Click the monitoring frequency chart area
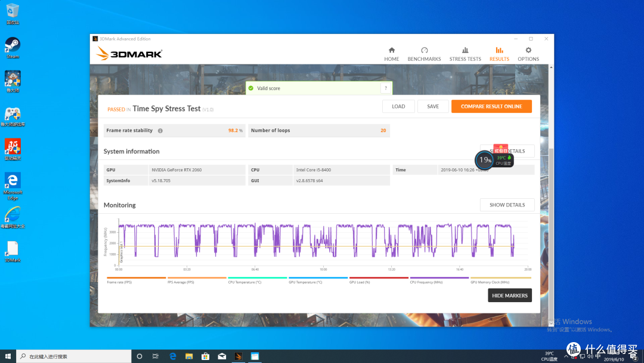The width and height of the screenshot is (644, 363). point(323,242)
